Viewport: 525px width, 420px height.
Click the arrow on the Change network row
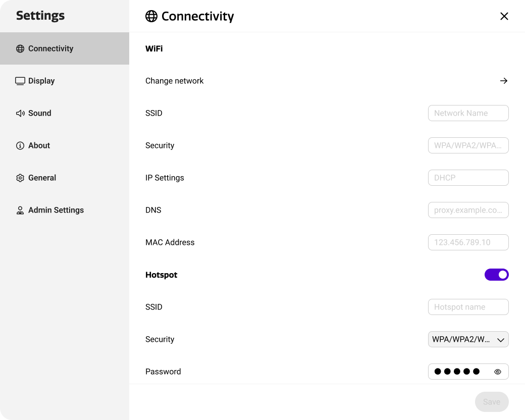coord(504,81)
